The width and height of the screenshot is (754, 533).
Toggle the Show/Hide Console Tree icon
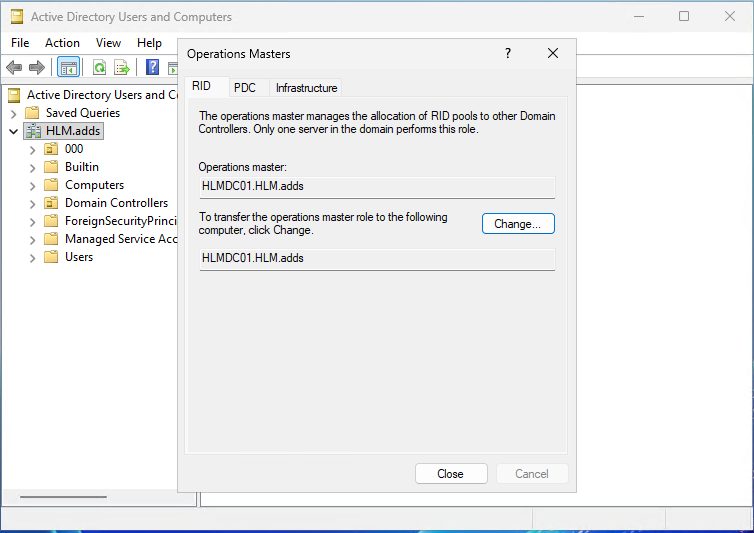[69, 67]
